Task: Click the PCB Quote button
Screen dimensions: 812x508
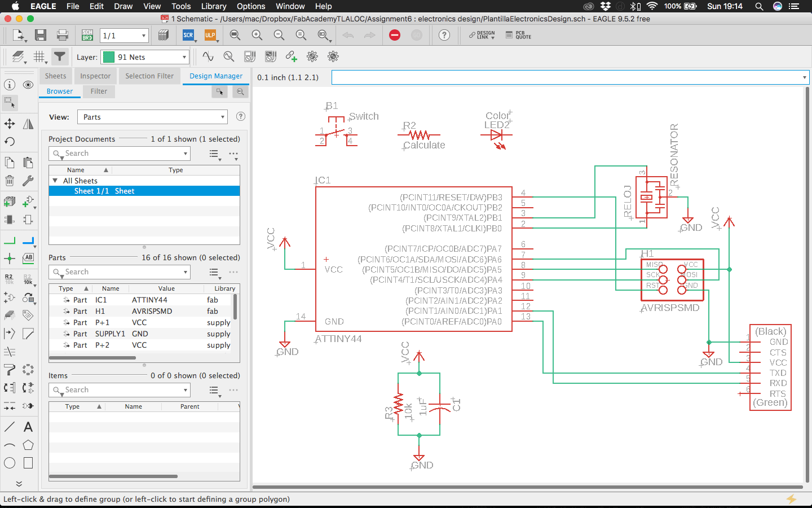Action: click(x=518, y=36)
